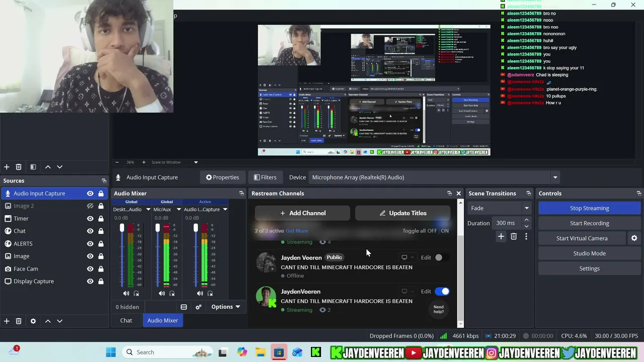Open Filters for Audio Input Capture
The width and height of the screenshot is (644, 362).
(x=265, y=177)
